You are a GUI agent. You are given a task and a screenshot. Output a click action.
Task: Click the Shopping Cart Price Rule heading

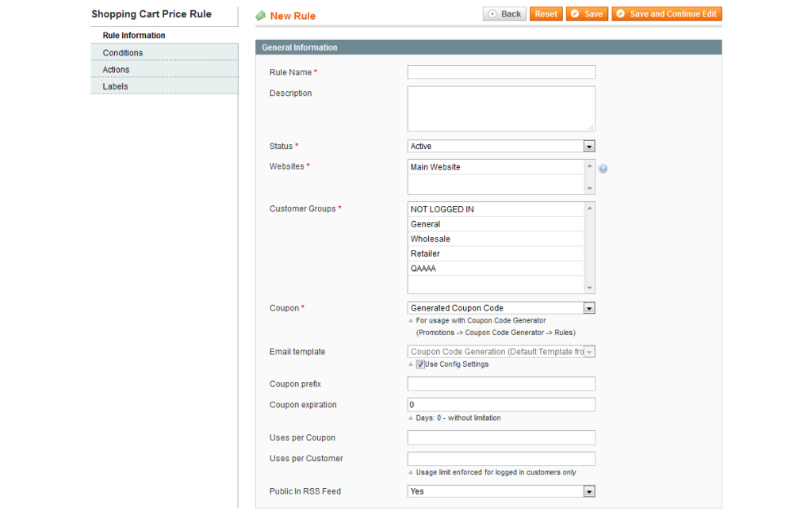tap(151, 14)
